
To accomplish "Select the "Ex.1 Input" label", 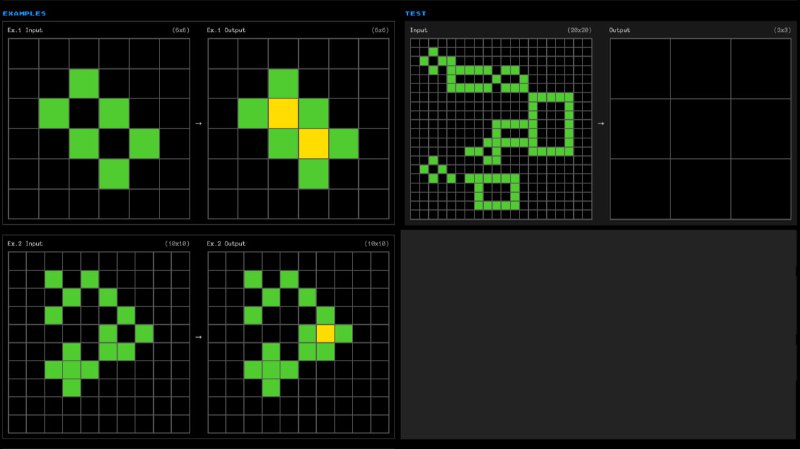I will click(25, 30).
